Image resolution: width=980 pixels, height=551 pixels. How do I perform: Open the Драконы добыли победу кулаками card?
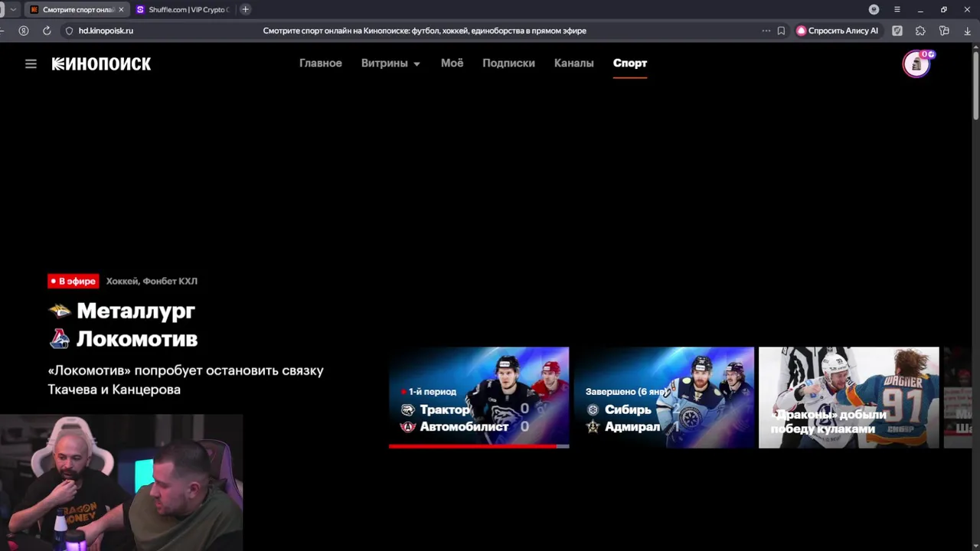(x=848, y=397)
